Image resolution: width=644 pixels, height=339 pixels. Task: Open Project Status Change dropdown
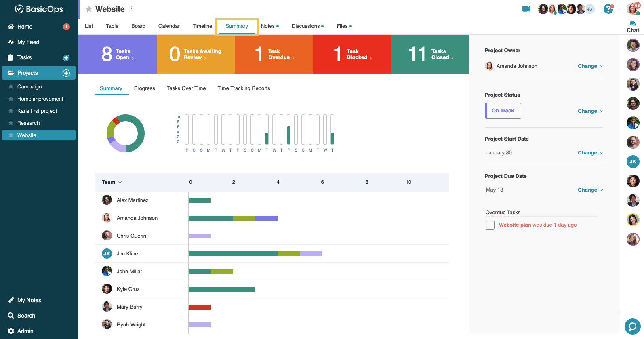(x=590, y=111)
